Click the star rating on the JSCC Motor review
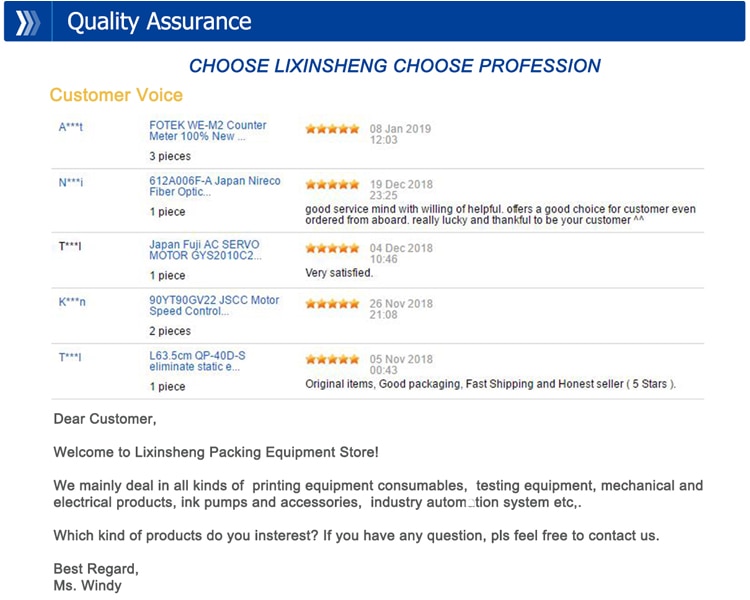The image size is (750, 600). pos(332,303)
